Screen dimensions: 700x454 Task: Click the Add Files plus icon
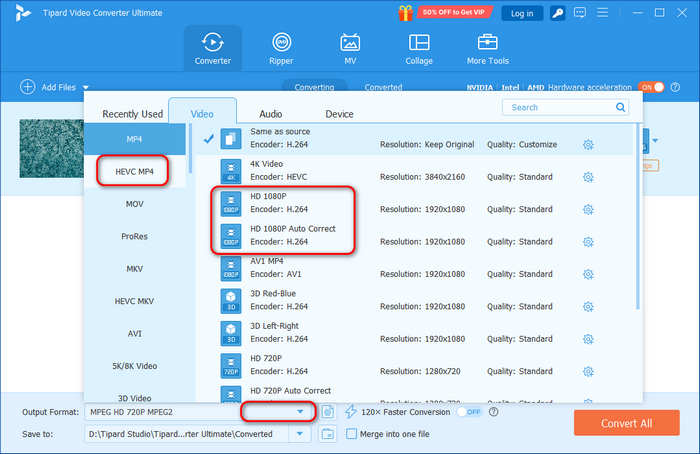pyautogui.click(x=28, y=87)
